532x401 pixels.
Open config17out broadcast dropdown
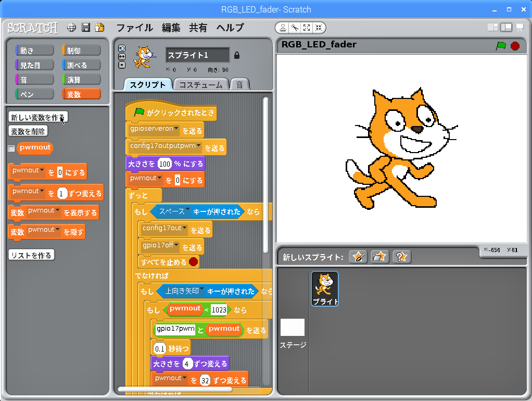[x=185, y=228]
